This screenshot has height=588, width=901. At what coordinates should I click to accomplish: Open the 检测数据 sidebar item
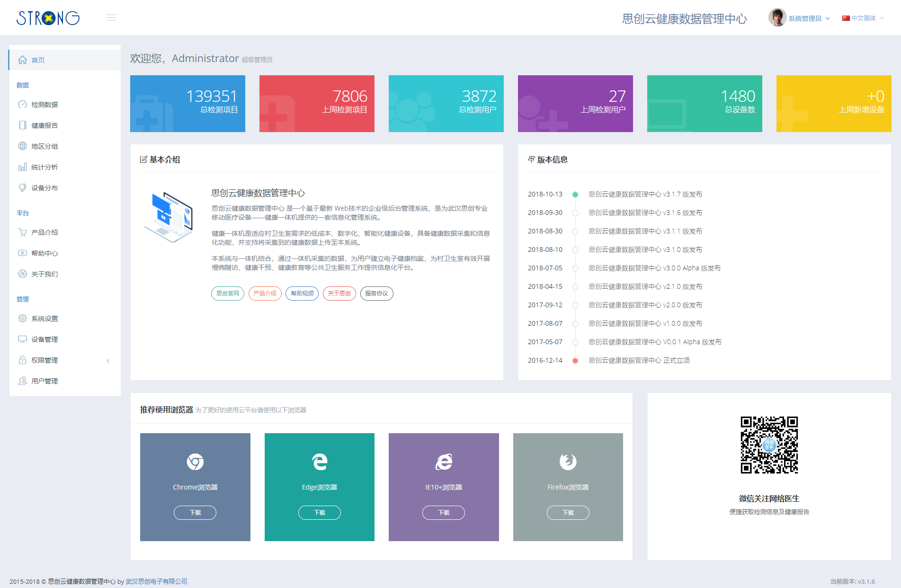click(x=45, y=104)
